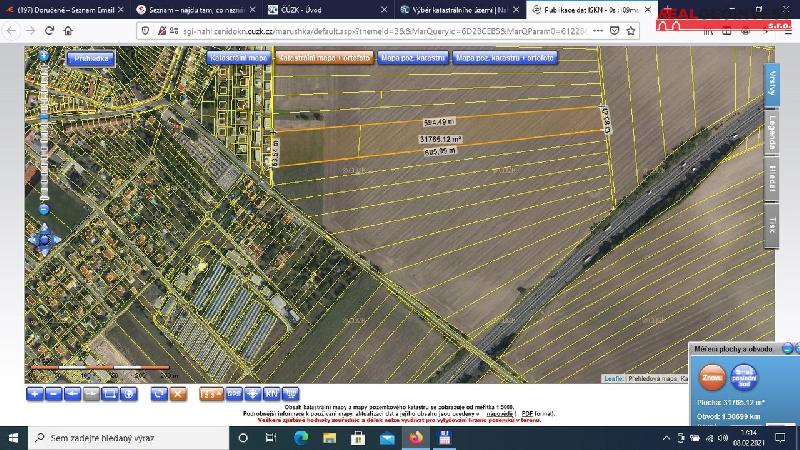Open Firefox from the Windows taskbar
The image size is (800, 450).
pos(416,438)
